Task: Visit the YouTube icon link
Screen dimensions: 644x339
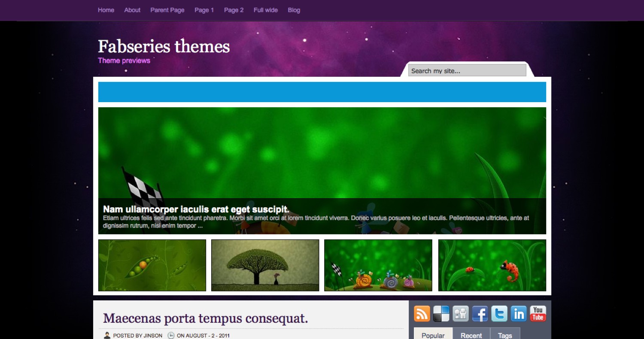Action: pos(538,314)
